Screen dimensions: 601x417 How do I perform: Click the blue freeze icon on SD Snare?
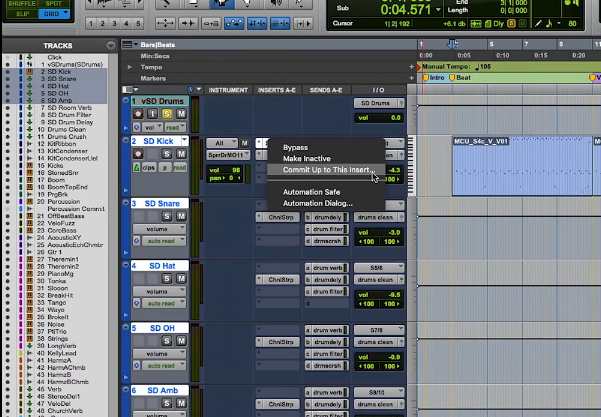136,241
